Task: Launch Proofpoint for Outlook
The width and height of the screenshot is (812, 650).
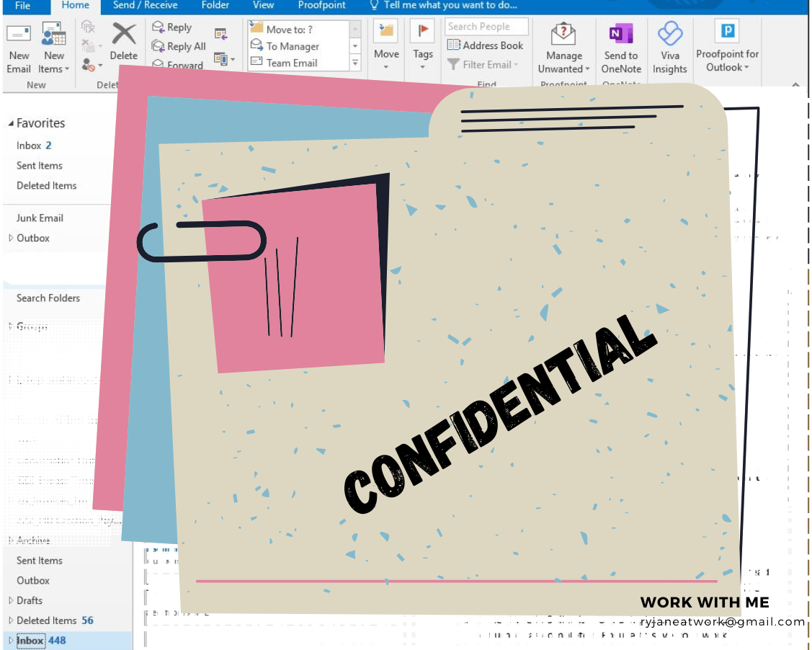Action: (727, 45)
